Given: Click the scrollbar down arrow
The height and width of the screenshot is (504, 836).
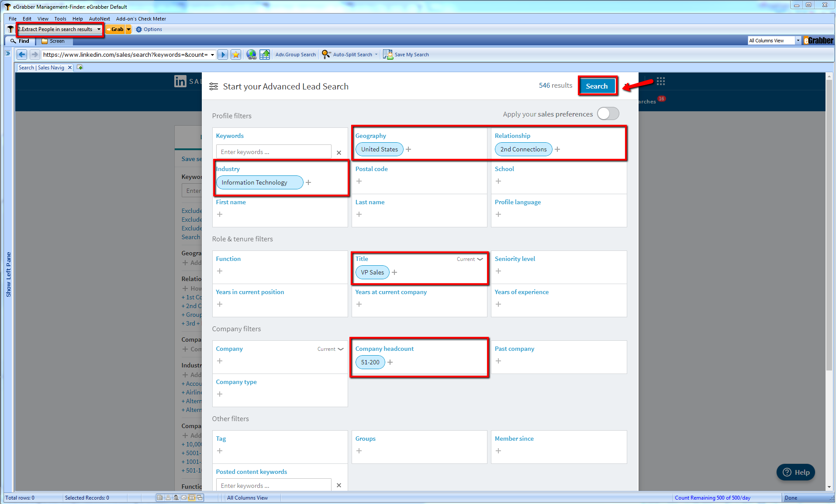Looking at the screenshot, I should click(x=829, y=487).
